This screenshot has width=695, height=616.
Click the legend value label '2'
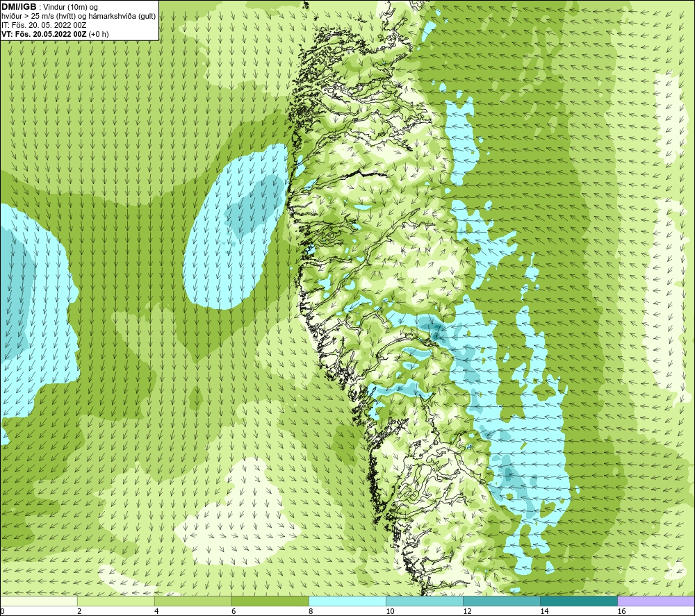coord(79,611)
